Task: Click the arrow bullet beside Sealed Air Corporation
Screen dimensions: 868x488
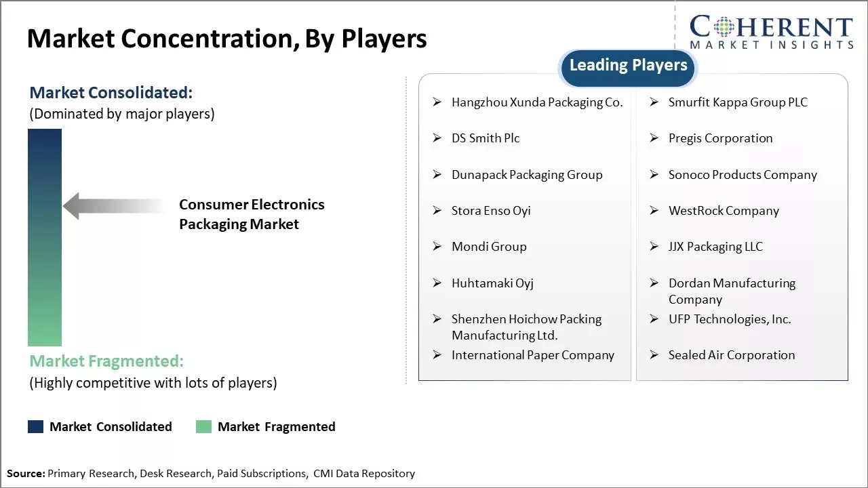Action: click(x=654, y=355)
